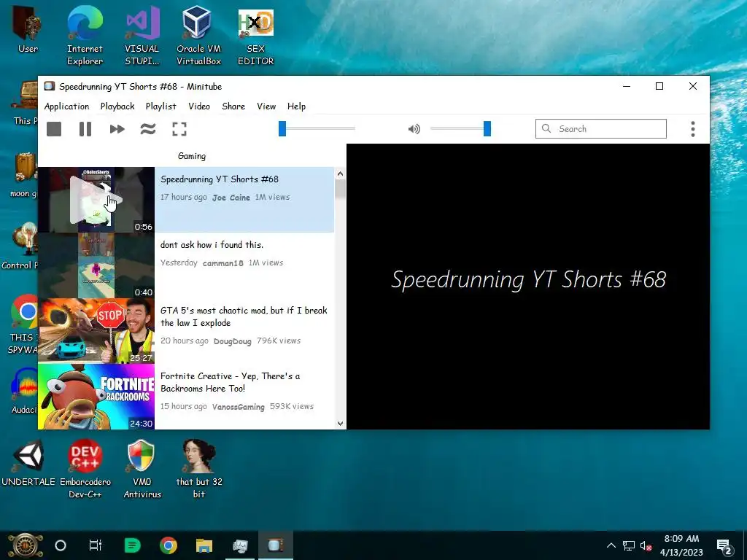Screen dimensions: 747x560
Task: Open the Application menu
Action: [66, 106]
